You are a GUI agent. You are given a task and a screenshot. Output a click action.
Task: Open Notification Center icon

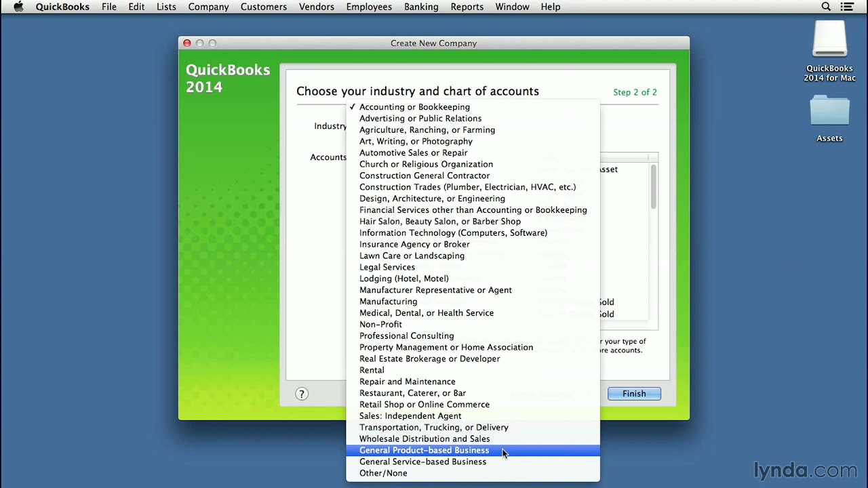(x=847, y=7)
